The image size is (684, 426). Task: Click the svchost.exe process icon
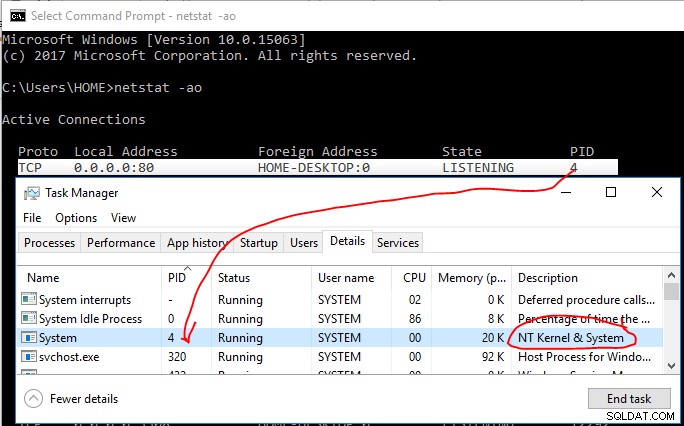click(29, 357)
